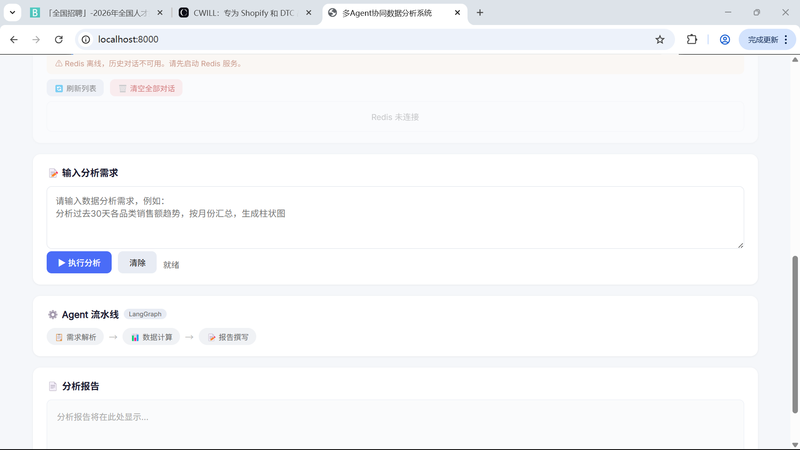This screenshot has width=800, height=450.
Task: Click the 刷新列表 button
Action: point(76,88)
